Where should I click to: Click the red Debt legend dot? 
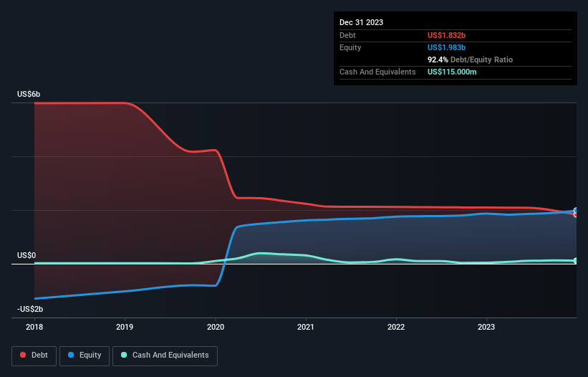point(23,355)
